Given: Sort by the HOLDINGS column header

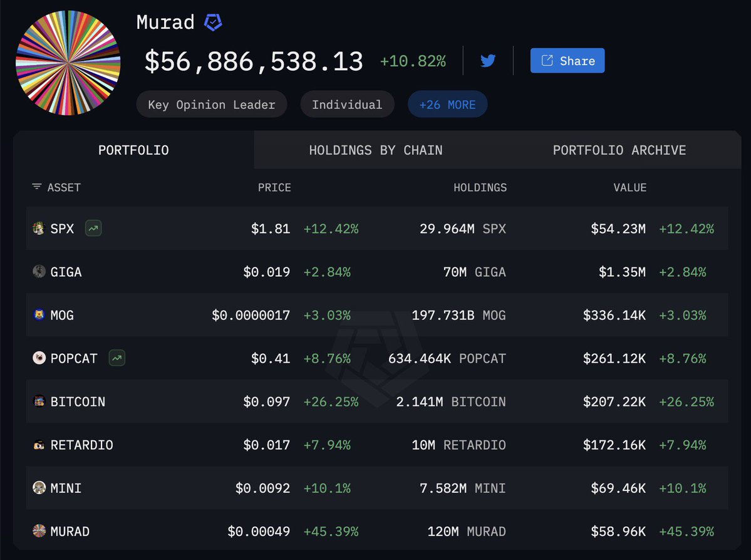Looking at the screenshot, I should tap(480, 187).
